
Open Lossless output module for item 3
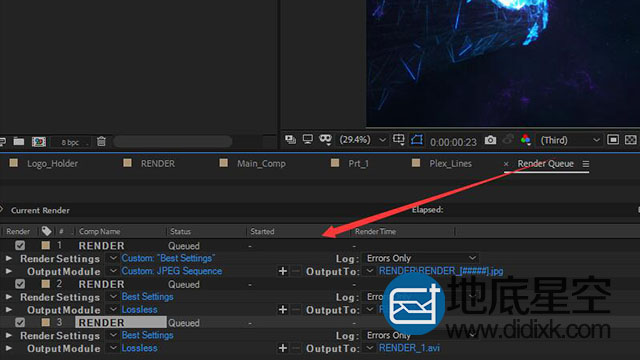pos(140,348)
